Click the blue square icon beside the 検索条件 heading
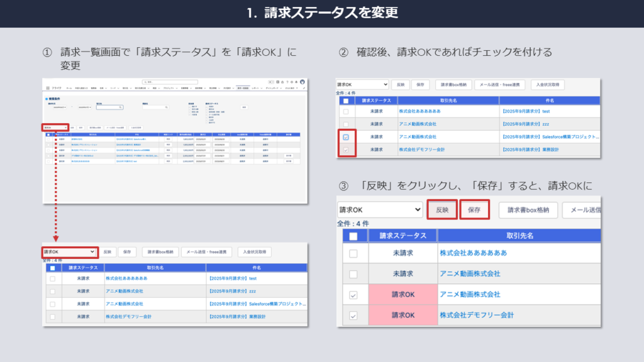 point(47,99)
